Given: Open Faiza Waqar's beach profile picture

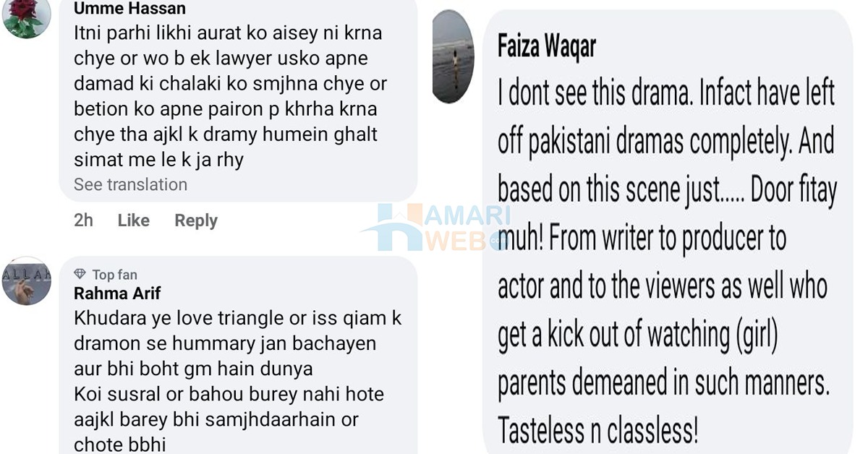Looking at the screenshot, I should (453, 56).
